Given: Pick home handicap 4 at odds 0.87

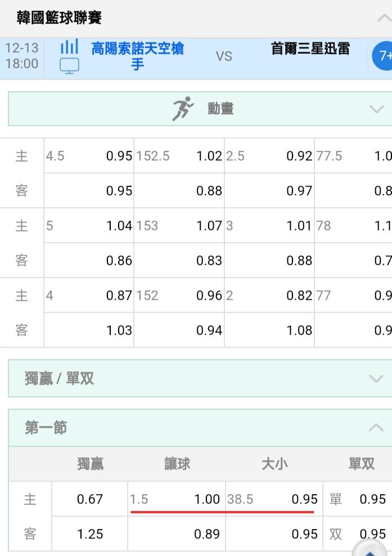Looking at the screenshot, I should click(89, 295).
